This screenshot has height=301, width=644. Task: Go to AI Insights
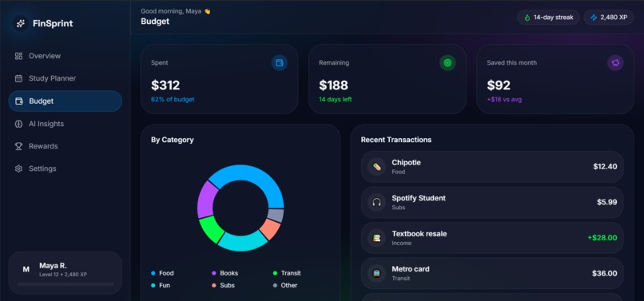tap(65, 124)
